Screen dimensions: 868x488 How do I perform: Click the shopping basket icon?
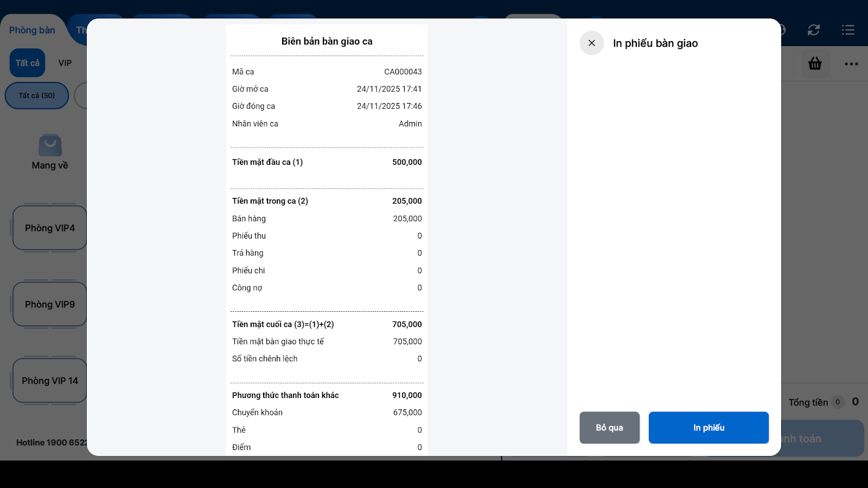pos(815,64)
